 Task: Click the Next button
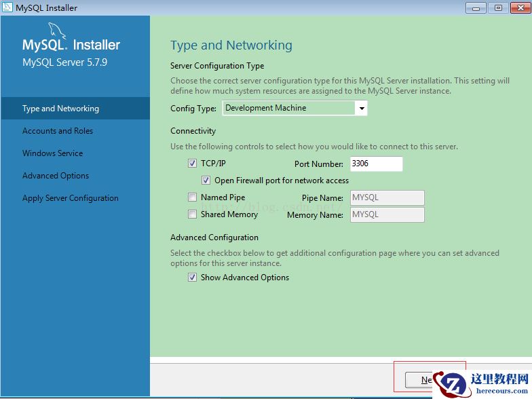tap(420, 380)
